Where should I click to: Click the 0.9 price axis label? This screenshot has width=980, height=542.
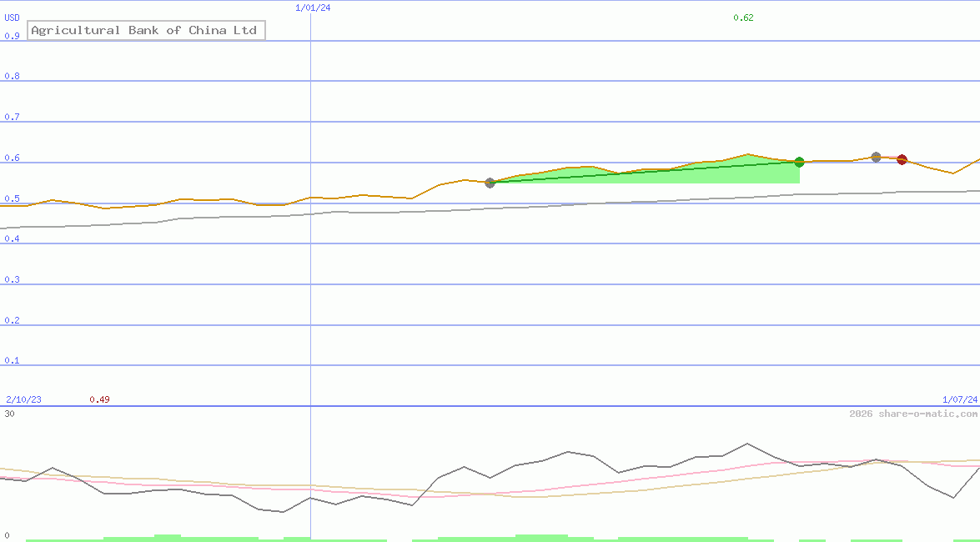[x=12, y=36]
